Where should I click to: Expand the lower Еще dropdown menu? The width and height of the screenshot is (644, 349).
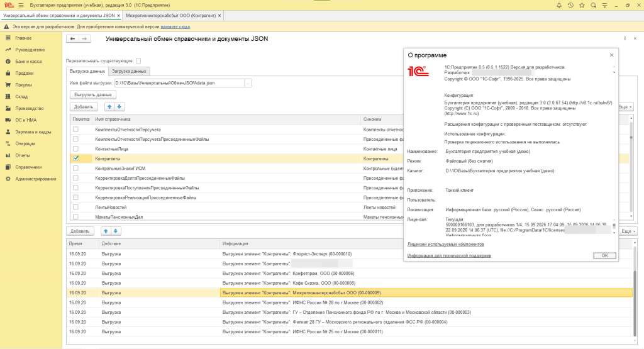coord(628,231)
